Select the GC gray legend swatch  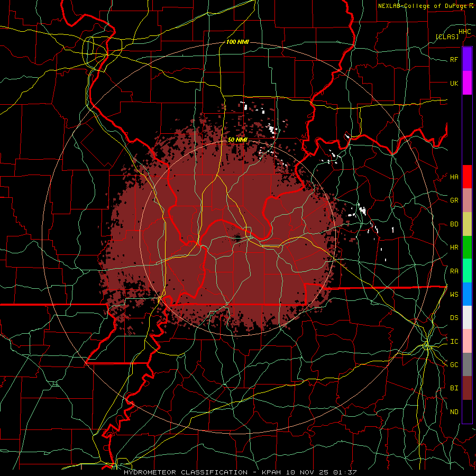pyautogui.click(x=467, y=364)
